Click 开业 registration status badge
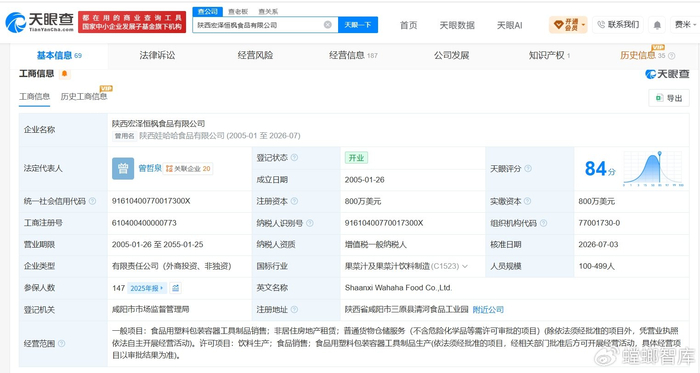 point(356,158)
